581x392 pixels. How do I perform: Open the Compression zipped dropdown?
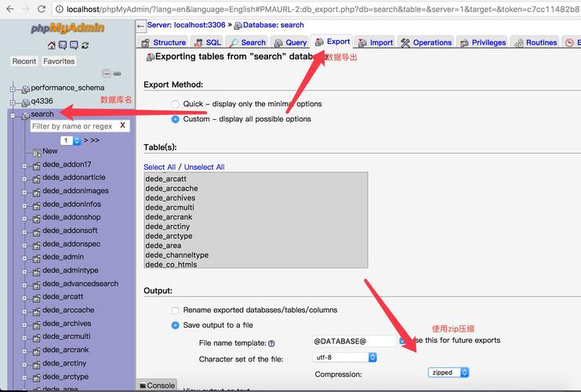(x=448, y=372)
